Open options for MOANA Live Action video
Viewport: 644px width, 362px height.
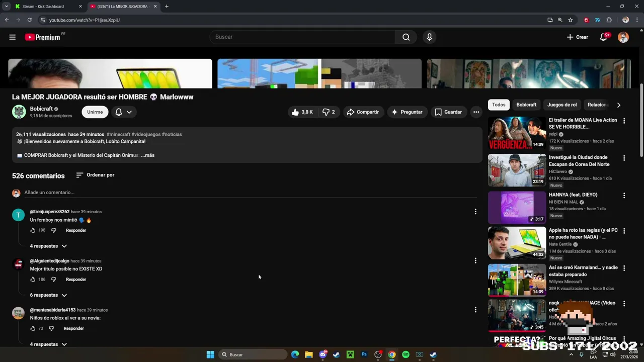(x=624, y=121)
